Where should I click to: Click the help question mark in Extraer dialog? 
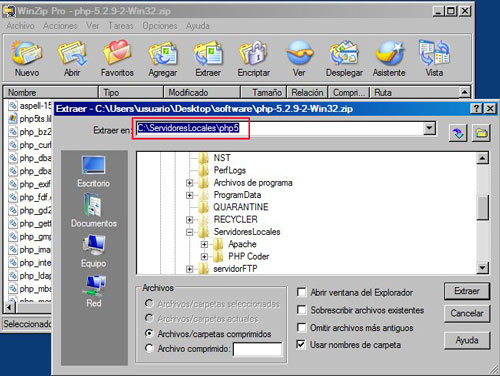click(x=476, y=108)
